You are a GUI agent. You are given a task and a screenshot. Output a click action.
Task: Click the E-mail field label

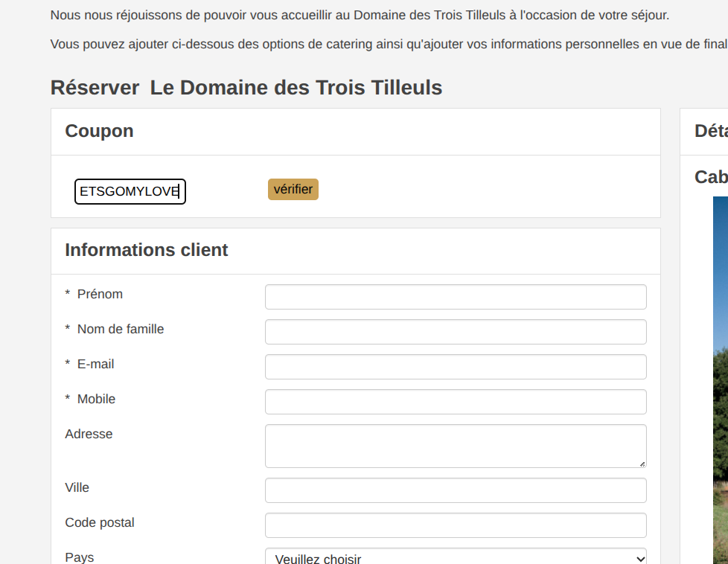point(95,365)
